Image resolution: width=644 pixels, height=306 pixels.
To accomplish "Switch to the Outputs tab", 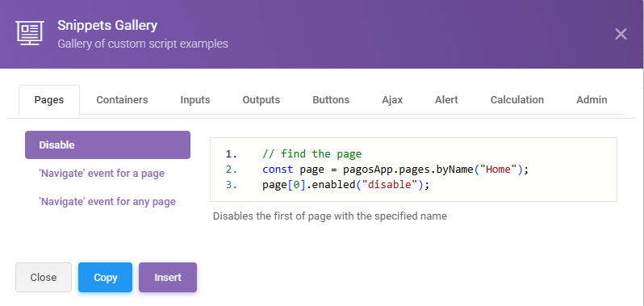I will click(261, 100).
